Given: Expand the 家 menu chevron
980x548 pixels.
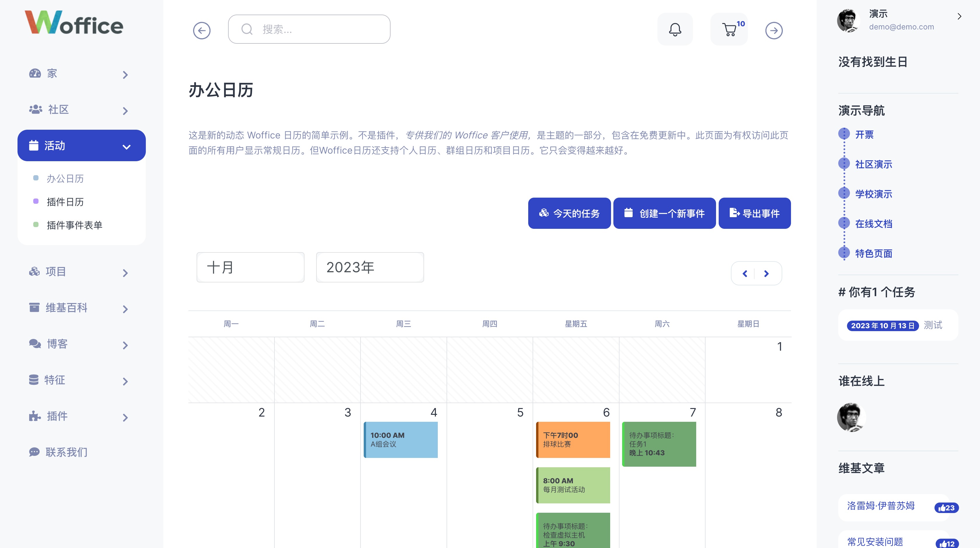Looking at the screenshot, I should (x=125, y=75).
